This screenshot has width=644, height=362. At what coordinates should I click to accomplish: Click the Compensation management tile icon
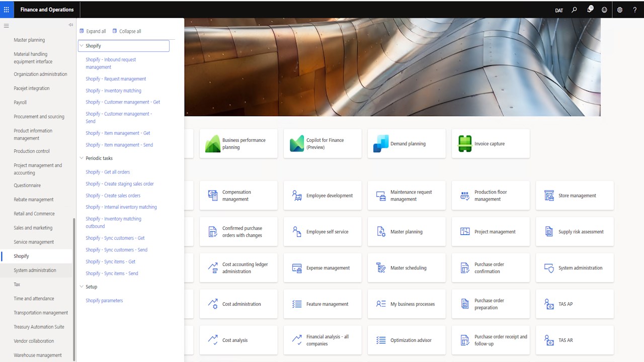click(x=213, y=196)
